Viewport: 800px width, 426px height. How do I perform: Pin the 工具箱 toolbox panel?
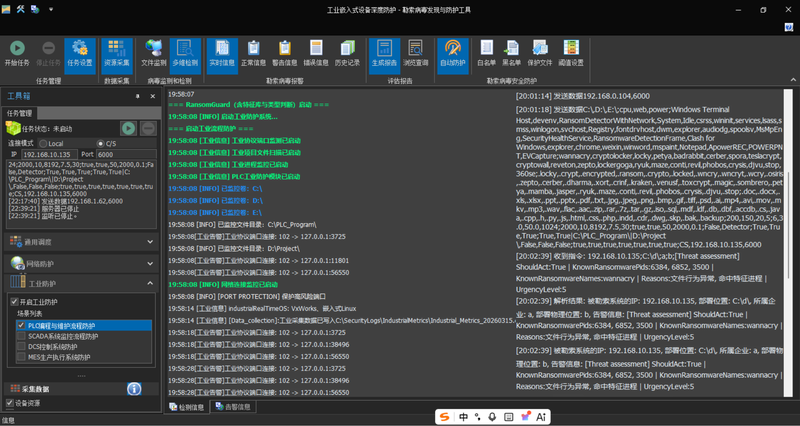(137, 96)
